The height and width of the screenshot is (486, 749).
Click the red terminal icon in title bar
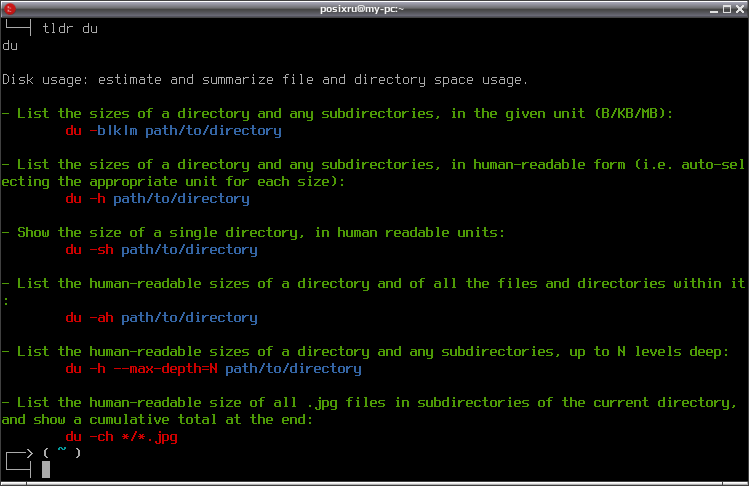coord(10,9)
